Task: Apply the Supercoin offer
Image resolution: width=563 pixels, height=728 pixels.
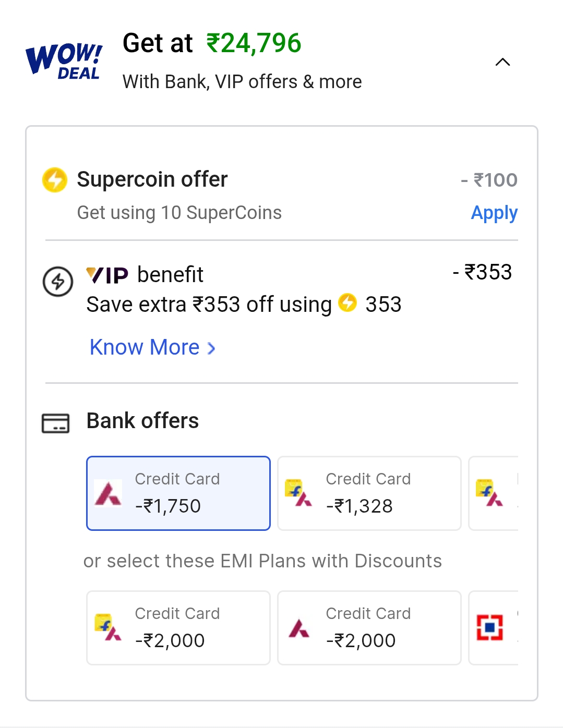Action: [x=494, y=213]
